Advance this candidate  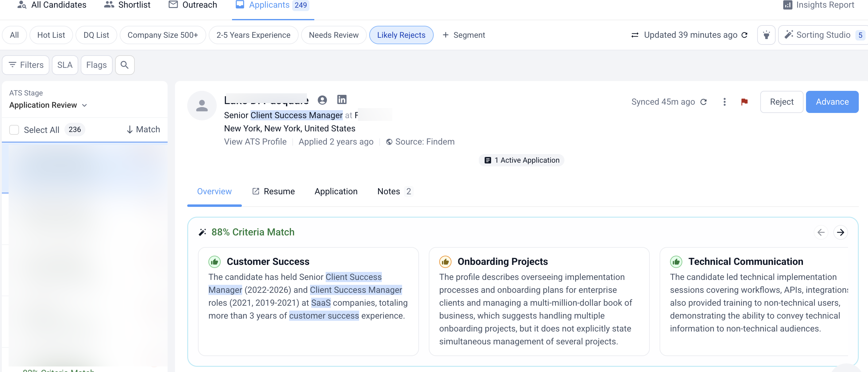coord(832,102)
